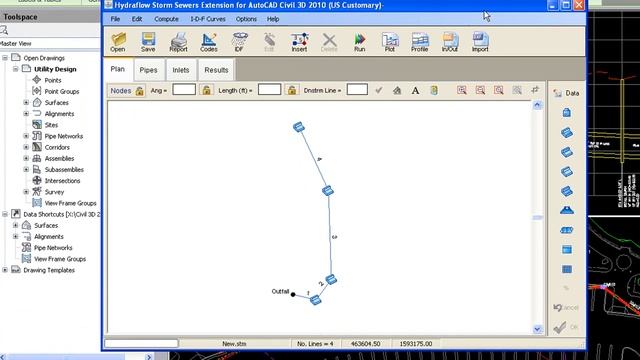This screenshot has width=640, height=360.
Task: Click the Length (ft) input field
Action: point(269,90)
